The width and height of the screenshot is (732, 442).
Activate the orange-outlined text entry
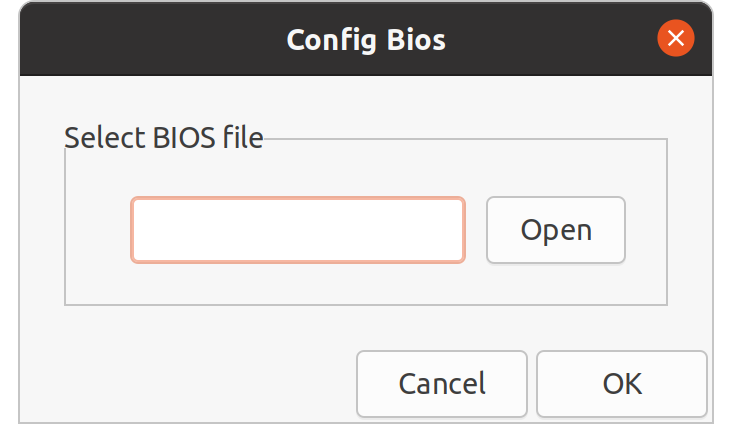tap(298, 230)
